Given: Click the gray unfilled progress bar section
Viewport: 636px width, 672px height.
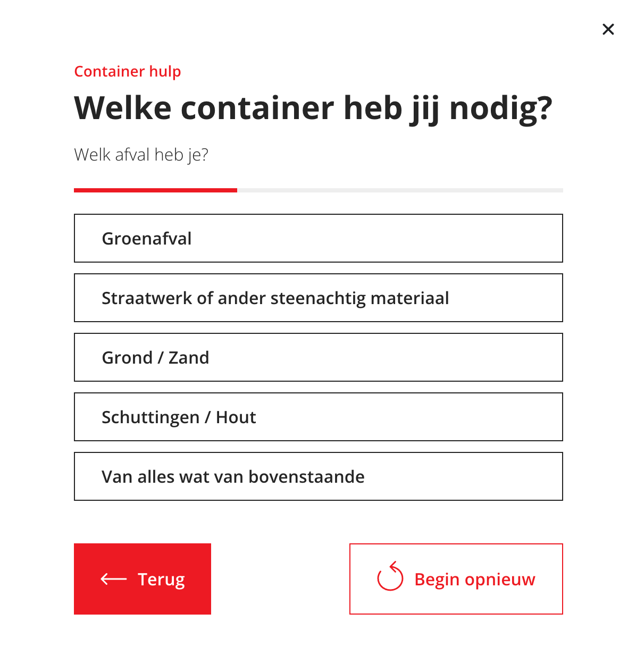Looking at the screenshot, I should pos(400,190).
